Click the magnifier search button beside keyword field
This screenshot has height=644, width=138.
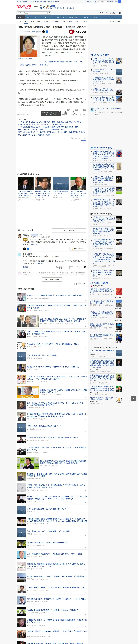(x=49, y=13)
